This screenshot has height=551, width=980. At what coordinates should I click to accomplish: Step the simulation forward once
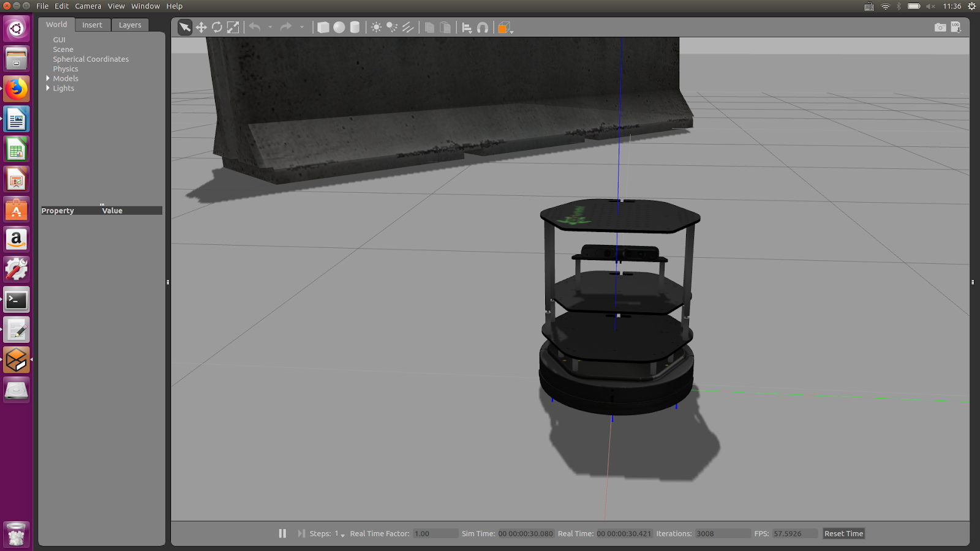[x=301, y=533]
